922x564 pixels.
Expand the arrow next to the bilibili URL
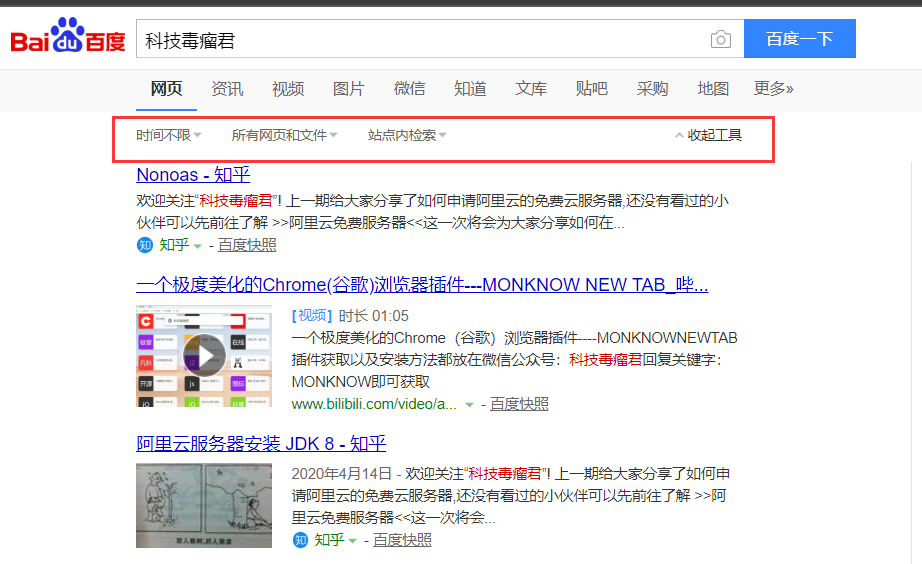point(469,405)
